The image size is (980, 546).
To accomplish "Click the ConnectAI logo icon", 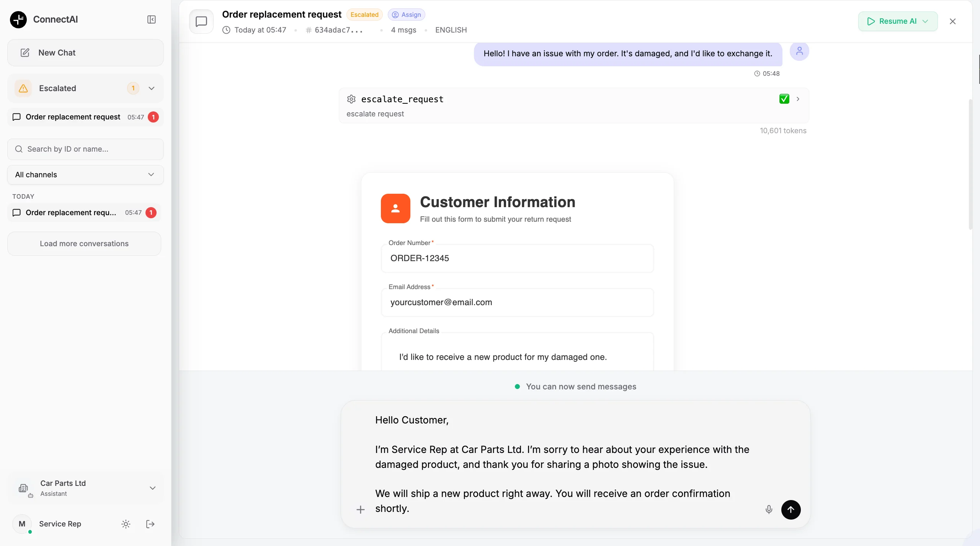I will (x=18, y=20).
